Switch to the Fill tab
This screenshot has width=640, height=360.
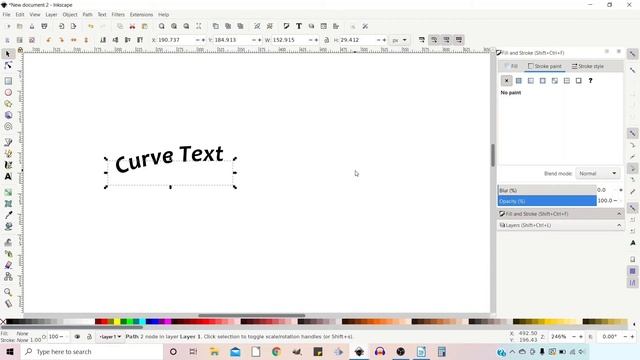[511, 66]
